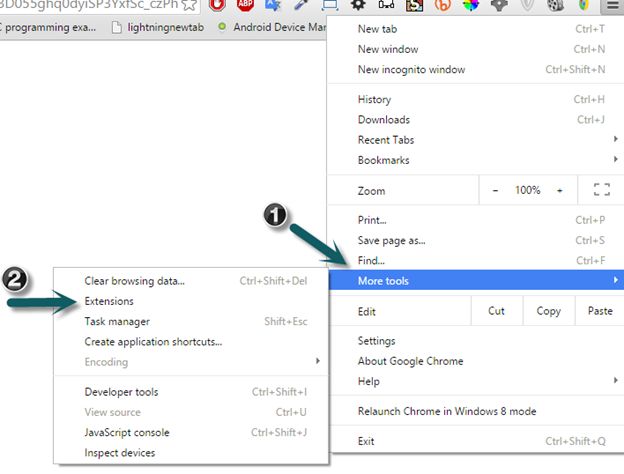Screen dimensions: 624x474
Task: Select Relaunch Chrome in Windows 8 mode
Action: coord(476,411)
